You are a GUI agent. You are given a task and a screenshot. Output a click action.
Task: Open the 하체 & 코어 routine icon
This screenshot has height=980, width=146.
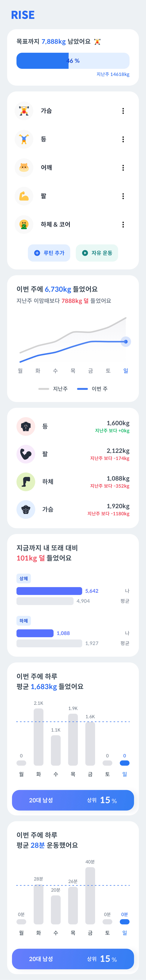coord(24,224)
